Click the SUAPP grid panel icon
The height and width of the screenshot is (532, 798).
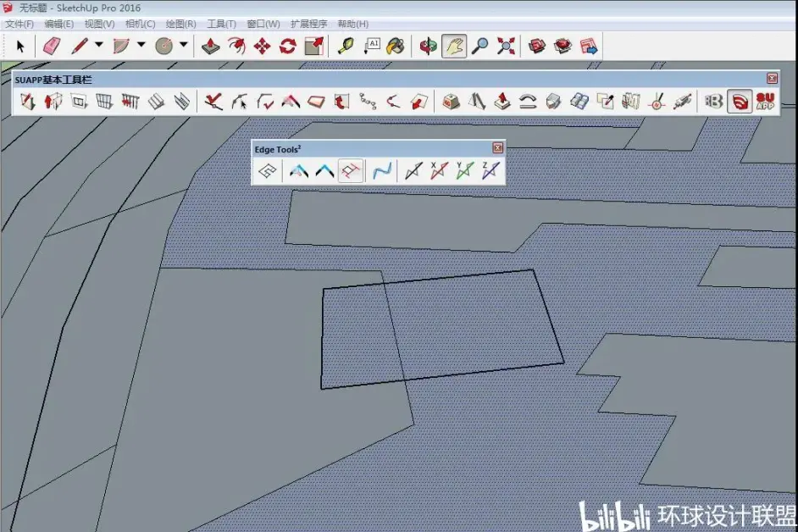click(x=104, y=102)
